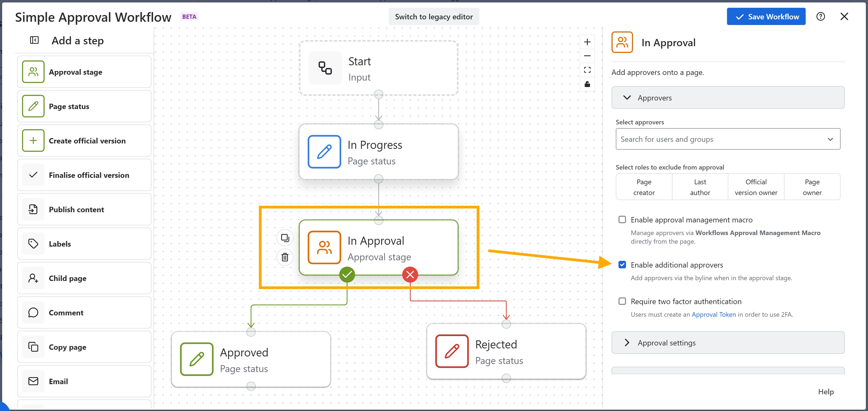Screen dimensions: 868x411
Task: Click the green approve checkmark connector
Action: click(x=347, y=275)
